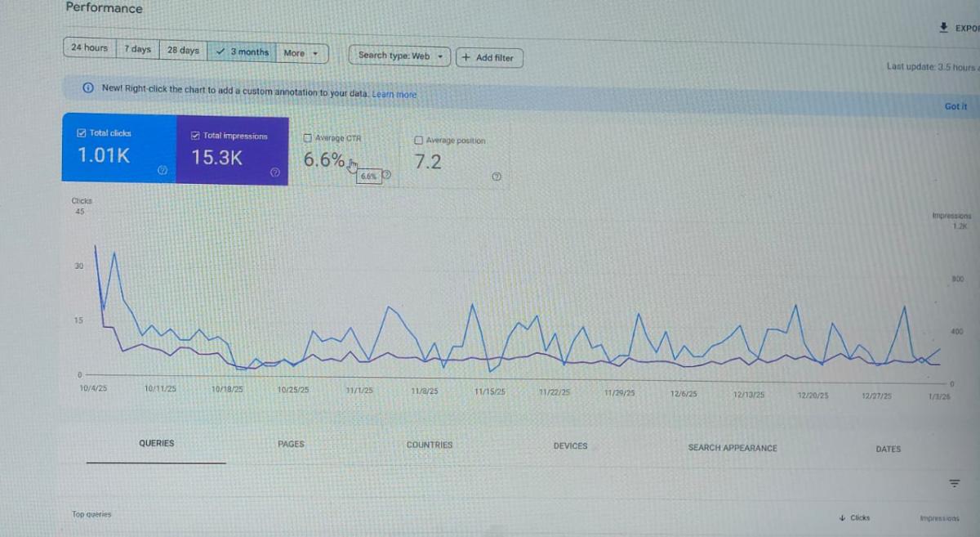The image size is (980, 537).
Task: Select the 28 days date range
Action: pos(183,50)
